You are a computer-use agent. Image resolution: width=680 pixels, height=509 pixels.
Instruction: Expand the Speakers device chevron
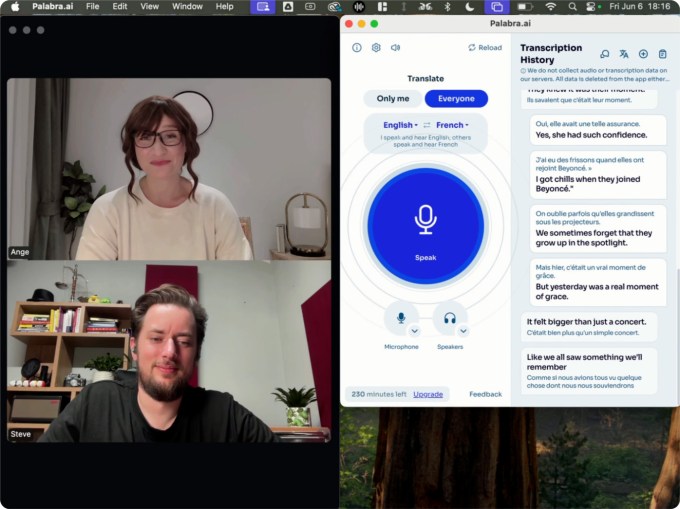[x=463, y=331]
